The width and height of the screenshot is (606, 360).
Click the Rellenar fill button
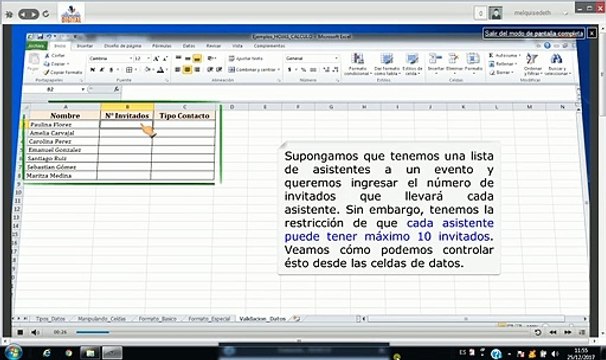(x=502, y=64)
